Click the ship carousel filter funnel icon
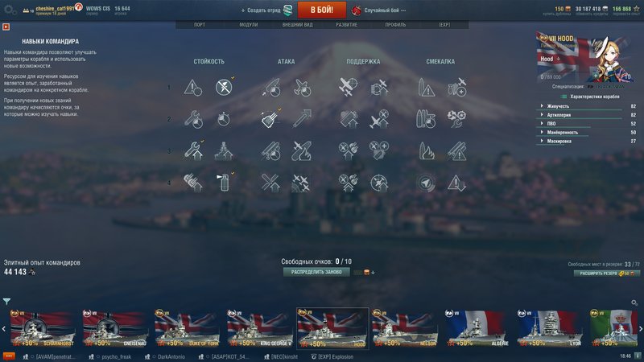The image size is (644, 362). point(6,301)
